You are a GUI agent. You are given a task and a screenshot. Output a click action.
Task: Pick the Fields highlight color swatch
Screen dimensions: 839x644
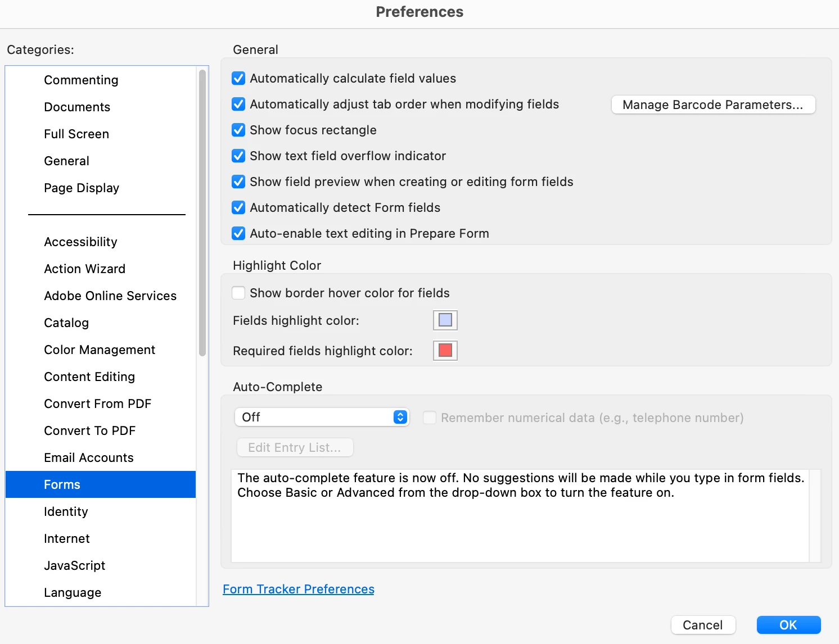pyautogui.click(x=445, y=320)
